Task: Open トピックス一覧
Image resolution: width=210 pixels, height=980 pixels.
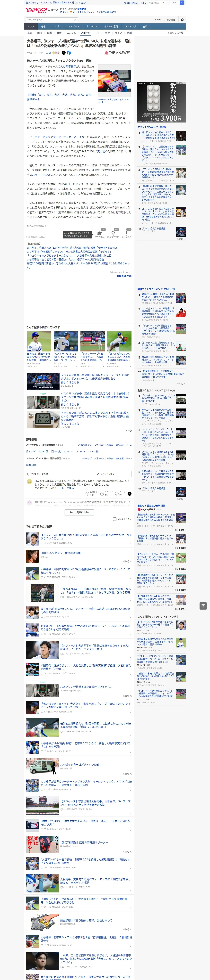Action: [175, 33]
